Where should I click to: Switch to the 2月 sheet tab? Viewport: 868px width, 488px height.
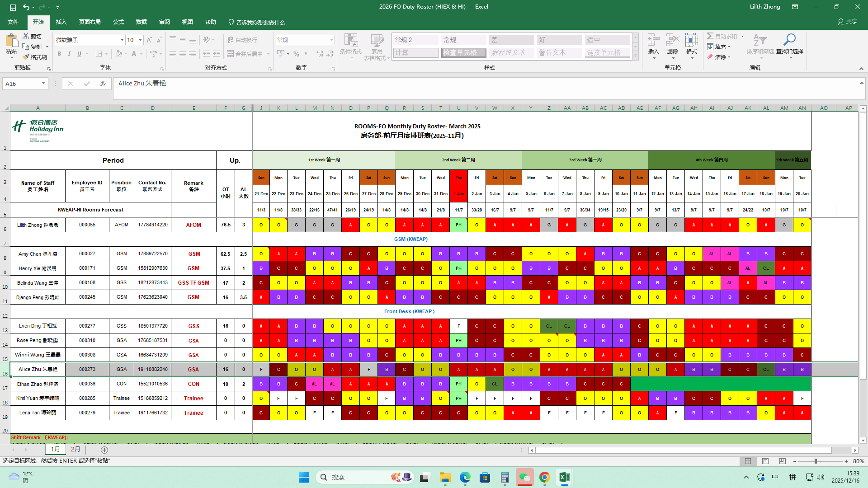(x=75, y=450)
